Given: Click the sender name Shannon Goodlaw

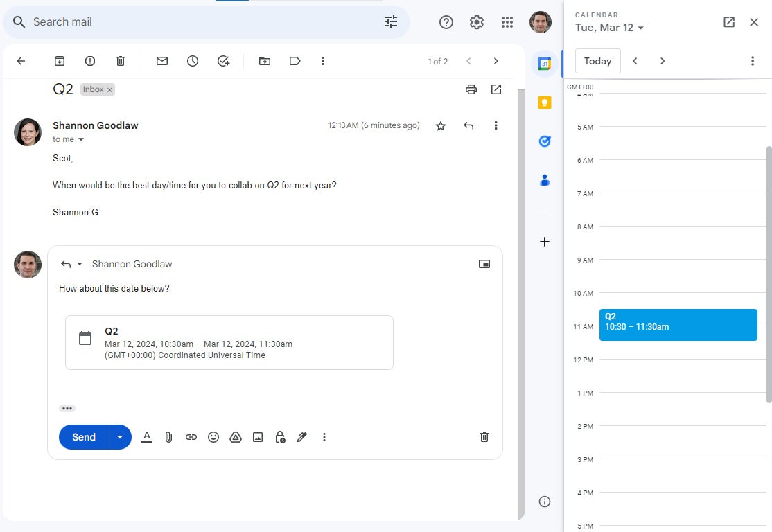Looking at the screenshot, I should coord(96,125).
